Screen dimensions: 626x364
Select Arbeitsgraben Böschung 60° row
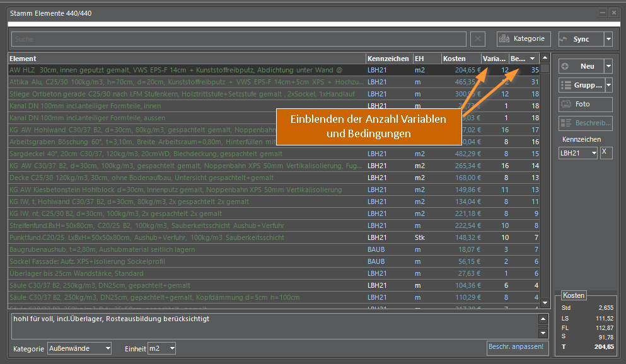pyautogui.click(x=274, y=142)
